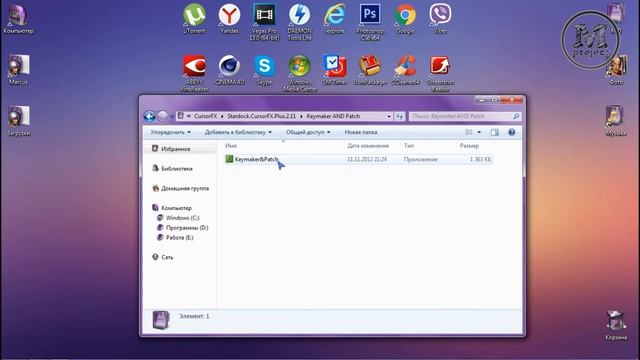This screenshot has height=360, width=640.
Task: Select the ABBYY FineReader shortcut
Action: click(x=194, y=73)
